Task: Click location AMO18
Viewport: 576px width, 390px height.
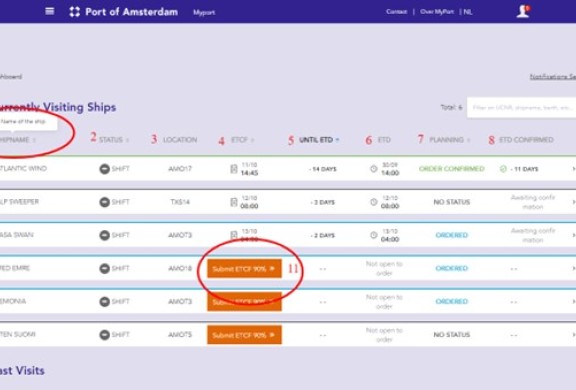Action: [180, 268]
